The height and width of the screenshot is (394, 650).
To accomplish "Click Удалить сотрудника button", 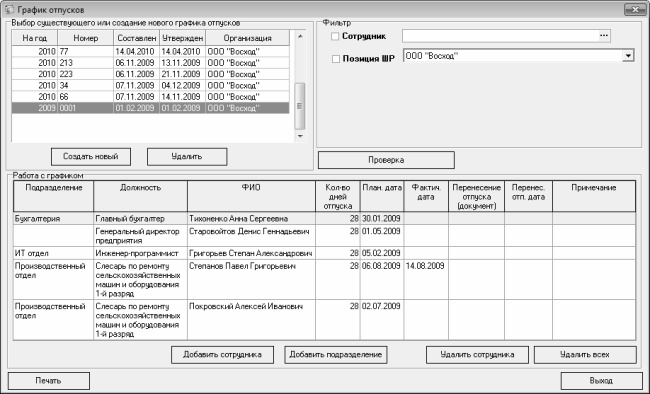I will tap(478, 355).
